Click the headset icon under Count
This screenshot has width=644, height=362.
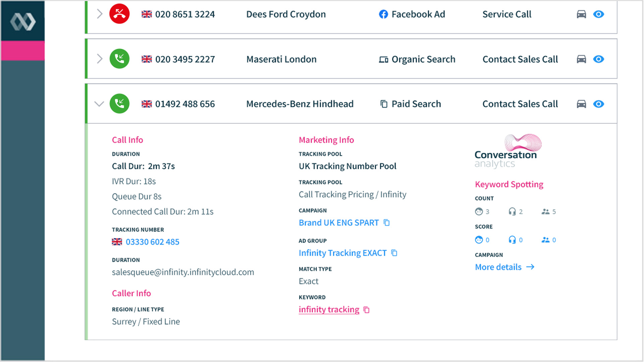[512, 212]
